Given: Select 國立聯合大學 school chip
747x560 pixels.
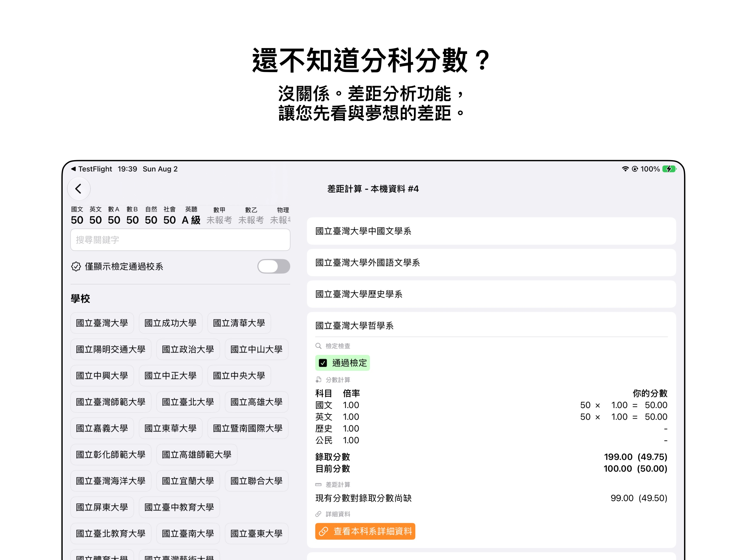Looking at the screenshot, I should tap(257, 481).
